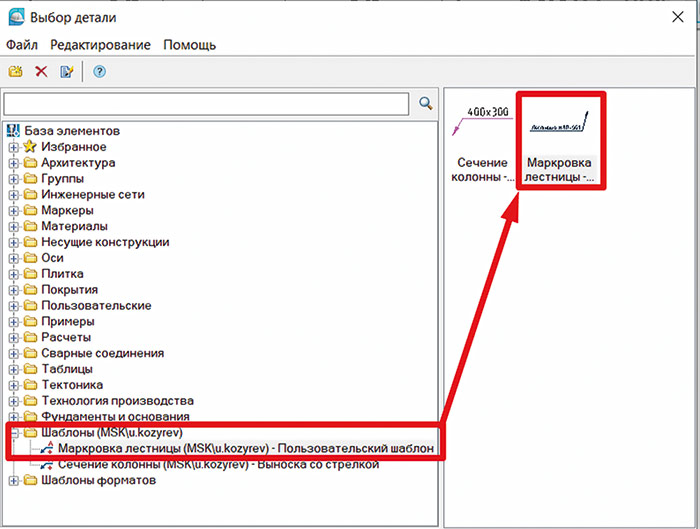700x529 pixels.
Task: Select Маркировка лестницы - Пользовательский шаблон row
Action: point(246,448)
